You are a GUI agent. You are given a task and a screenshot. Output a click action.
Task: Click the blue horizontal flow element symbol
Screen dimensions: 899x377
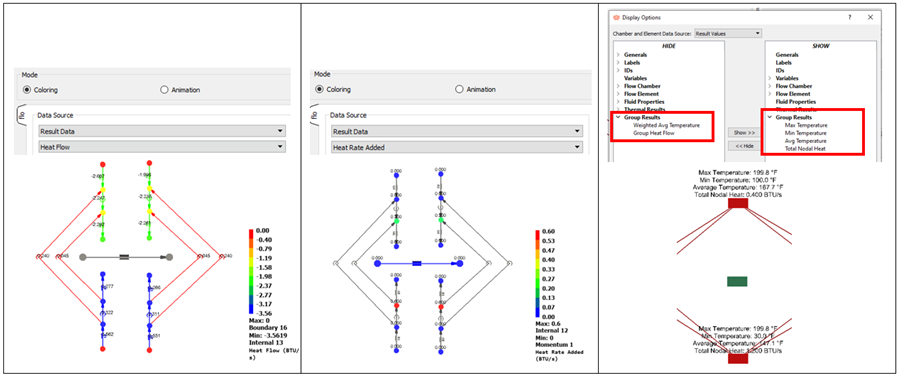tap(417, 264)
